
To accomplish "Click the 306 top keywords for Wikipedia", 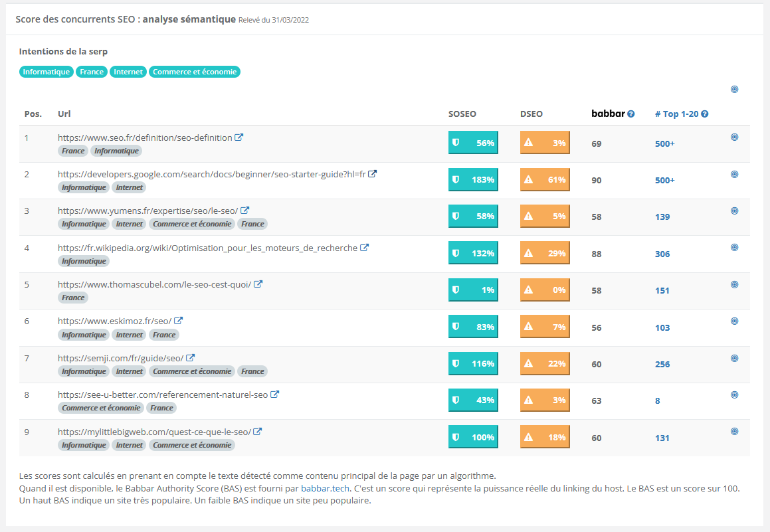I will click(x=662, y=254).
